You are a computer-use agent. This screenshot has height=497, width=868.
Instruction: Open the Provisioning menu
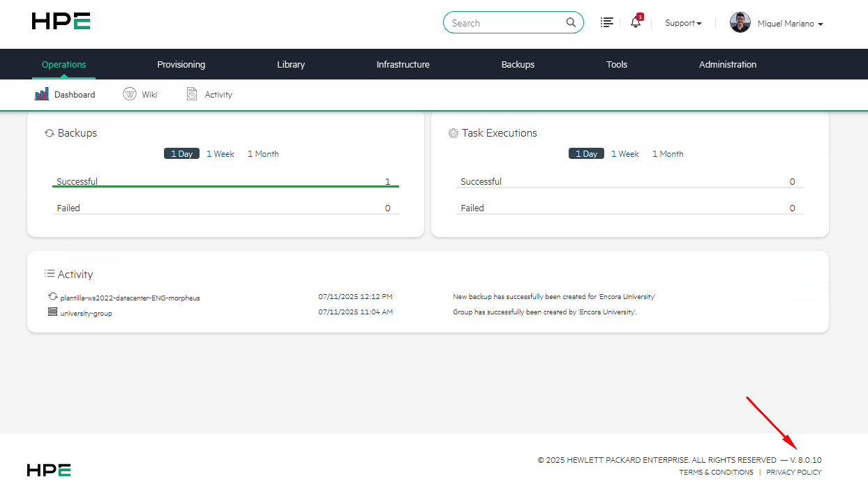pos(181,65)
